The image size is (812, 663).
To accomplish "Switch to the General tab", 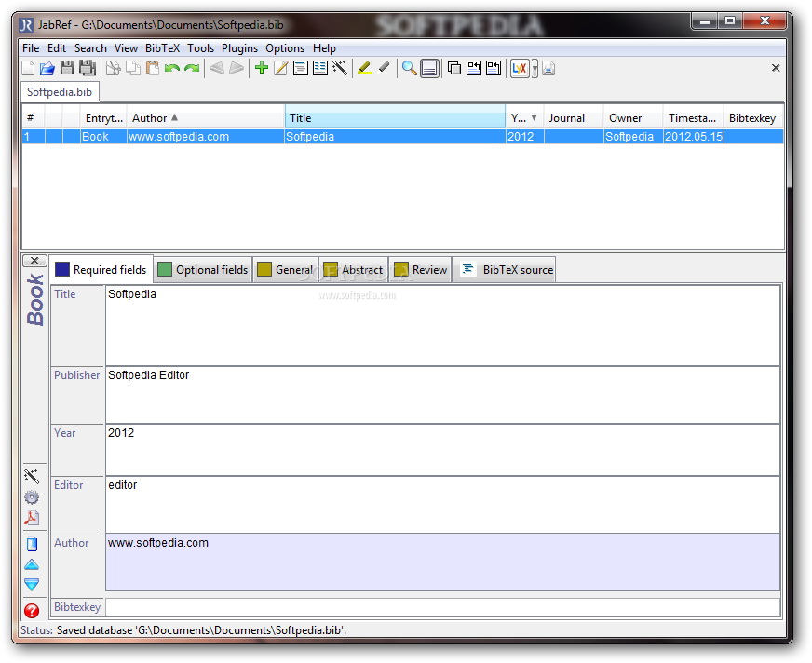I will [x=285, y=270].
